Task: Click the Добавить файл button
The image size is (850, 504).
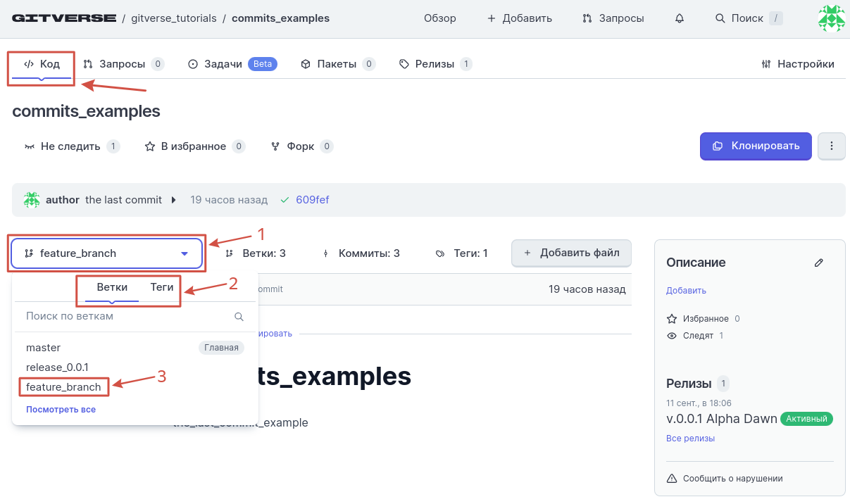Action: (x=571, y=253)
